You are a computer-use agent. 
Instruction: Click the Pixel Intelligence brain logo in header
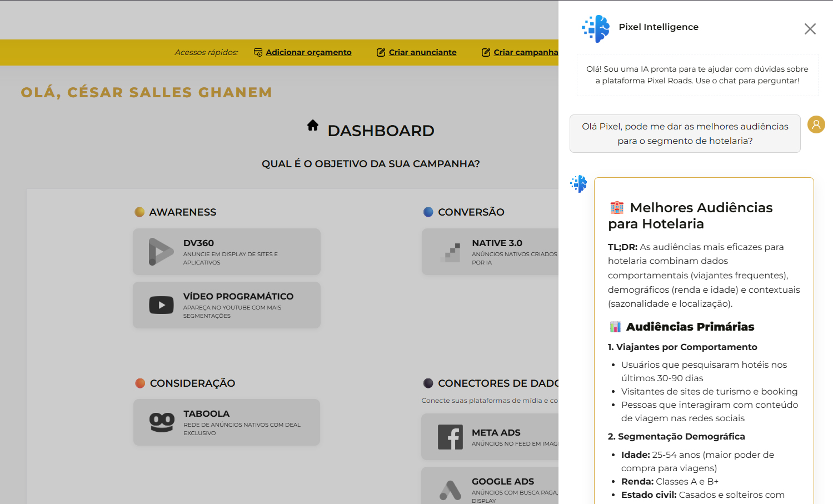point(596,29)
